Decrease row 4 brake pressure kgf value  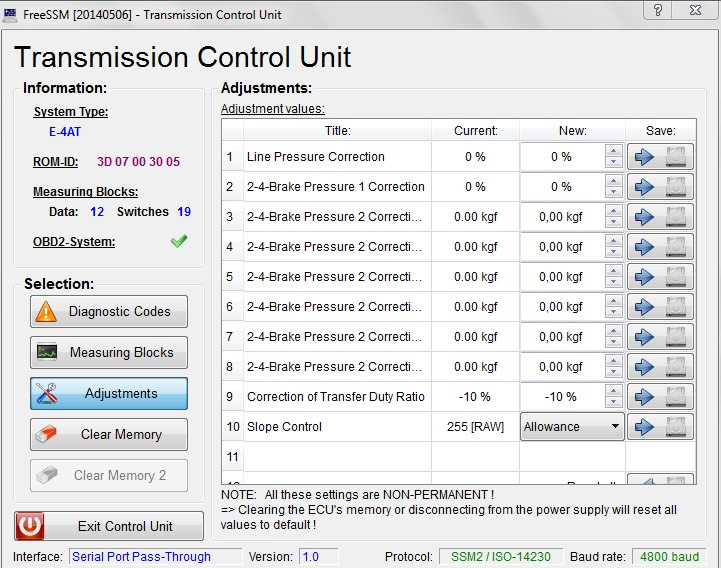(613, 252)
